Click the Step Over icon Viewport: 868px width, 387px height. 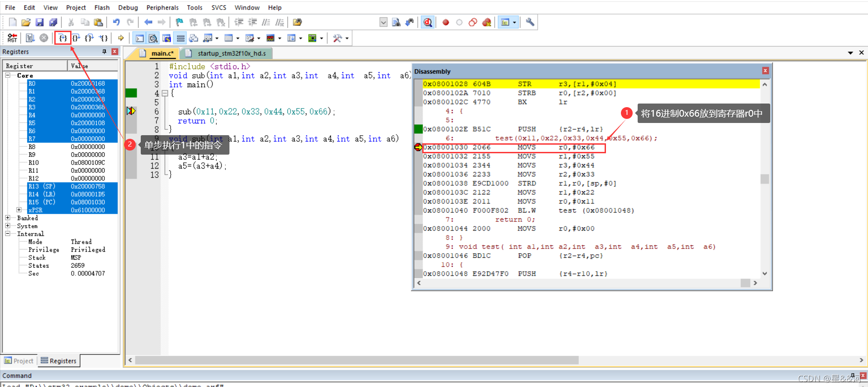pyautogui.click(x=76, y=38)
